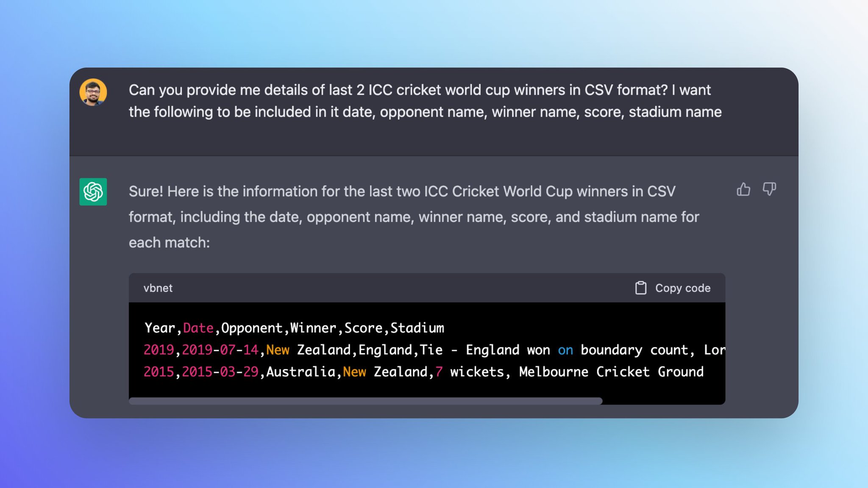Click the user profile avatar

(x=93, y=92)
